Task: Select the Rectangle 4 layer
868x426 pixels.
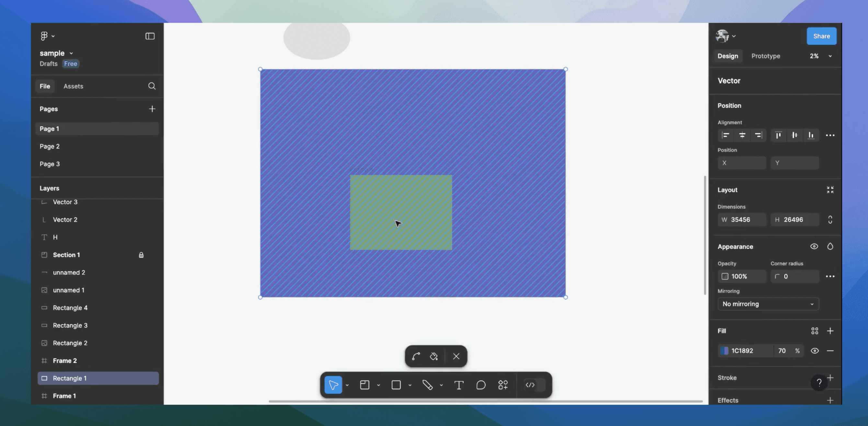Action: (70, 308)
